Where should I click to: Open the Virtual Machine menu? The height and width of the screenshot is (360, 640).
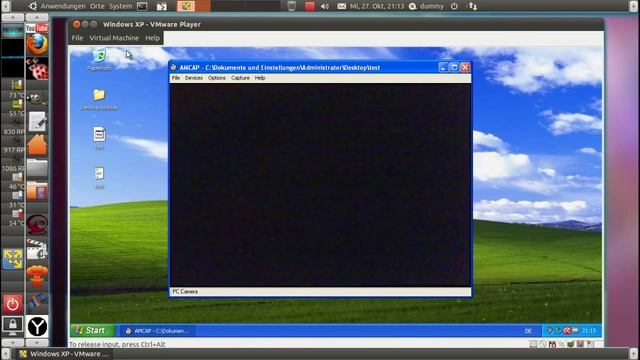coord(114,38)
